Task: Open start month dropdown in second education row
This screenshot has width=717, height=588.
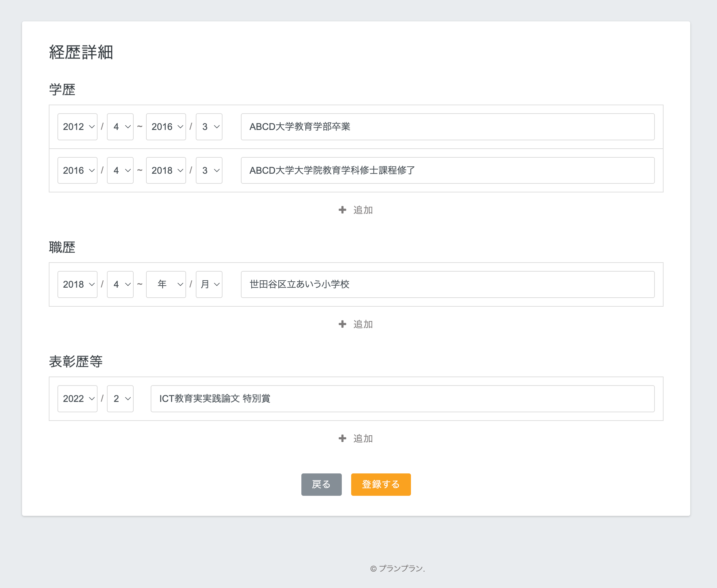Action: coord(120,170)
